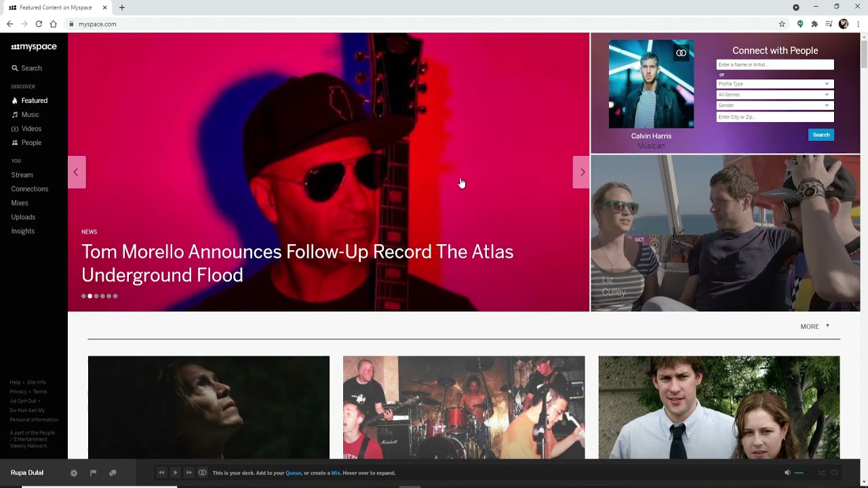Adjust the player volume slider

[803, 473]
